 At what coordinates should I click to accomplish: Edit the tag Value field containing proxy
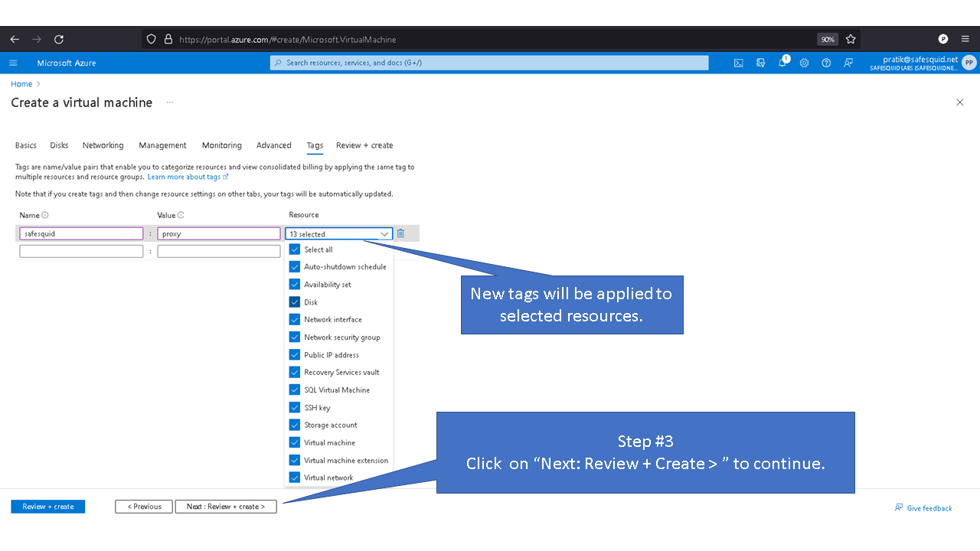tap(219, 234)
